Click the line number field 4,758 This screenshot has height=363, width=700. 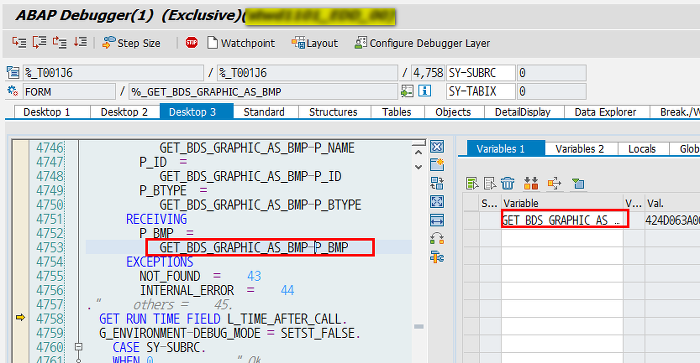tap(428, 72)
